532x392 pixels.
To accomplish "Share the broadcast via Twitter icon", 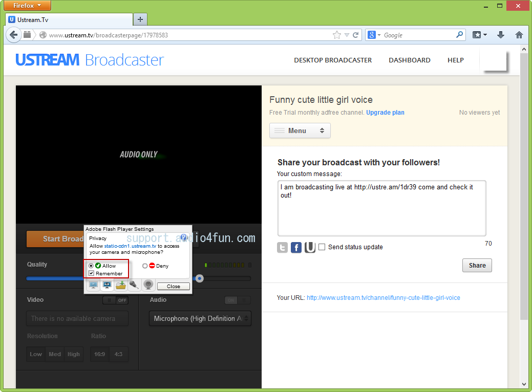I will 282,248.
